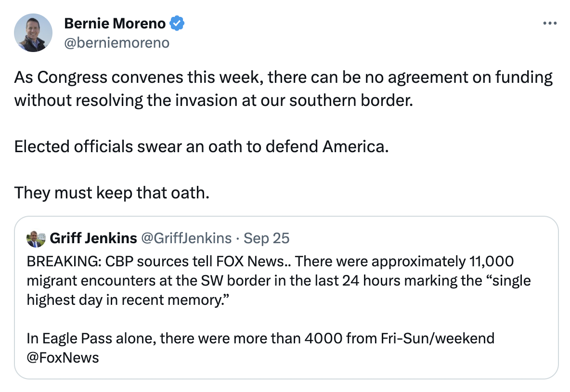570x392 pixels.
Task: Open the Bernie Moreno display name
Action: [x=115, y=23]
